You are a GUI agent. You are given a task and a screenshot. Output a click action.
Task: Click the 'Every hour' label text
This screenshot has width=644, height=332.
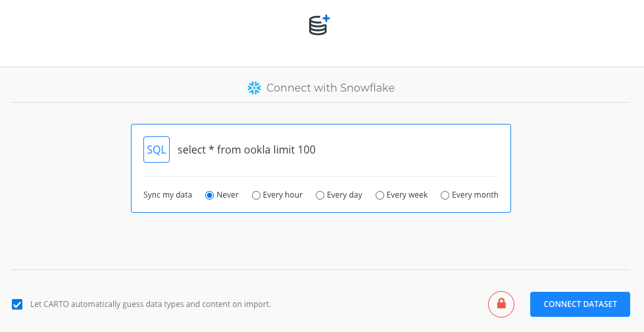pos(282,195)
